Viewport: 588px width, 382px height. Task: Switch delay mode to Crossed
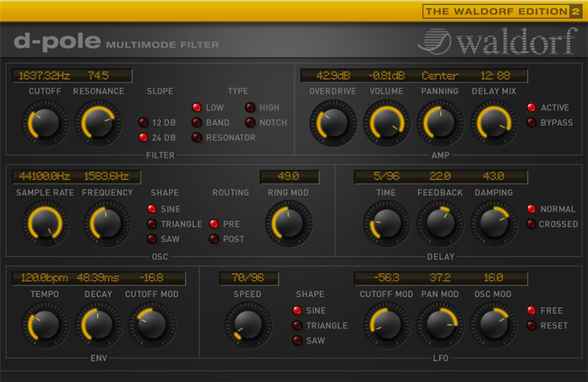pyautogui.click(x=532, y=224)
